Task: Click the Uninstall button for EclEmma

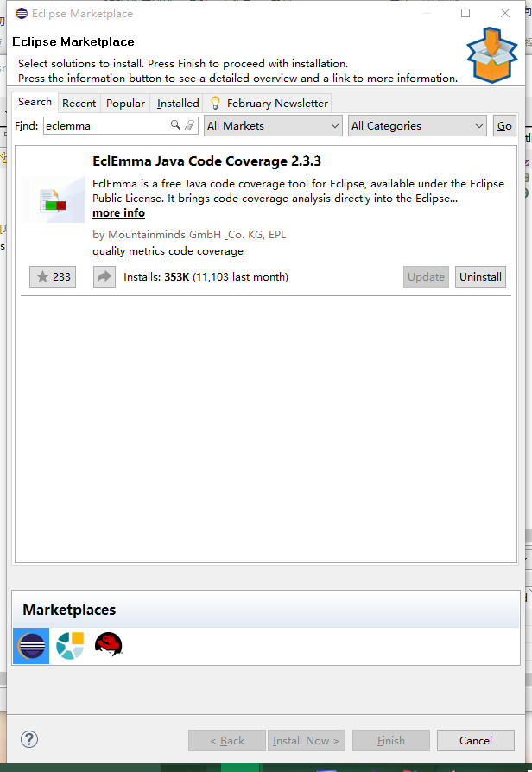Action: [x=480, y=276]
